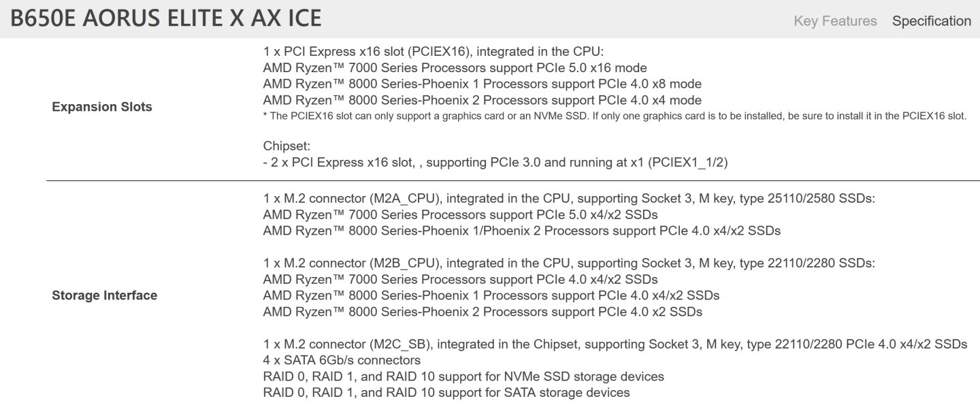Screen dimensions: 980x405
Task: Click the Phoenix 1 PCIe 4.0 x8 mode line
Action: click(x=482, y=84)
